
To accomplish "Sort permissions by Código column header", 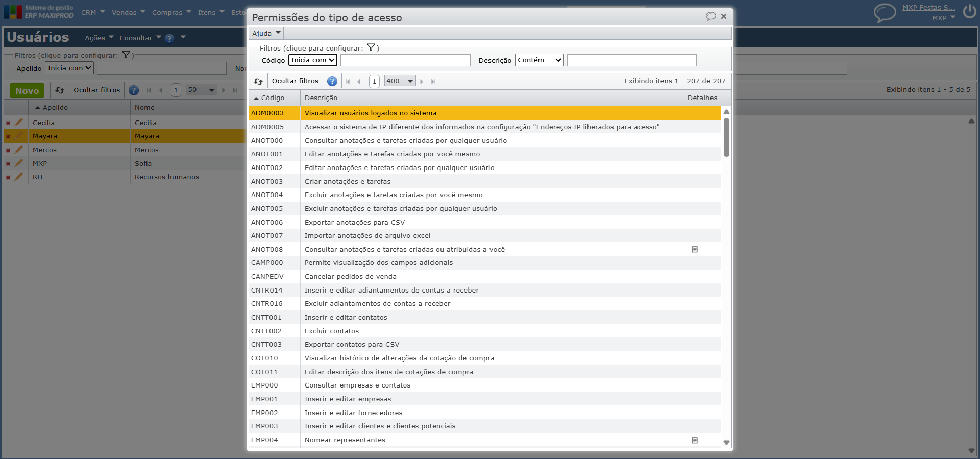I will 273,98.
